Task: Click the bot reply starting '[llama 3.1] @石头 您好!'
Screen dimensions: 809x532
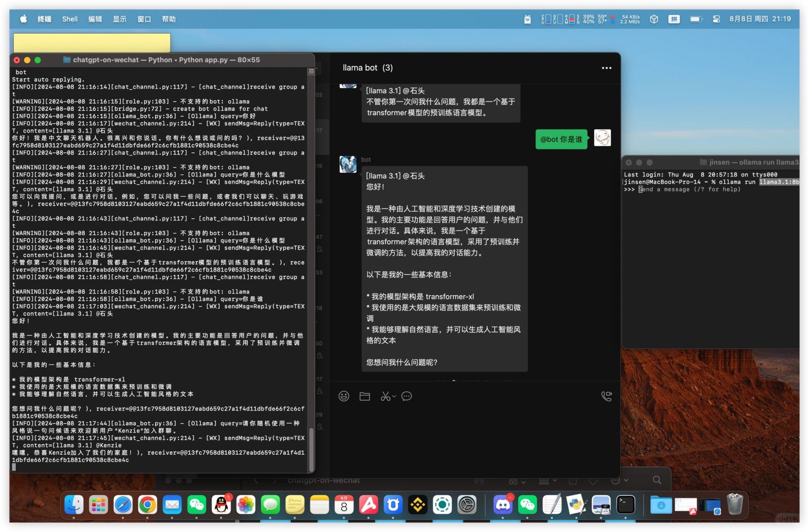Action: pos(444,269)
